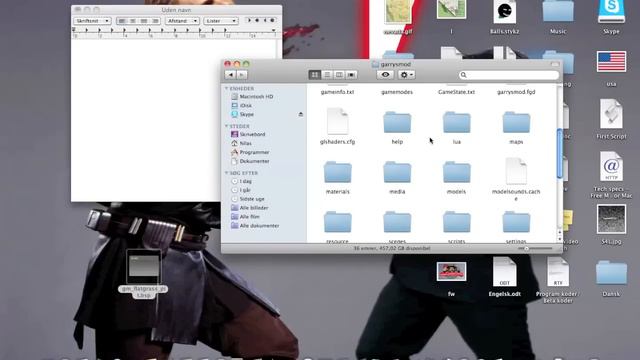Image resolution: width=640 pixels, height=360 pixels.
Task: Select the resource folder icon
Action: [338, 222]
